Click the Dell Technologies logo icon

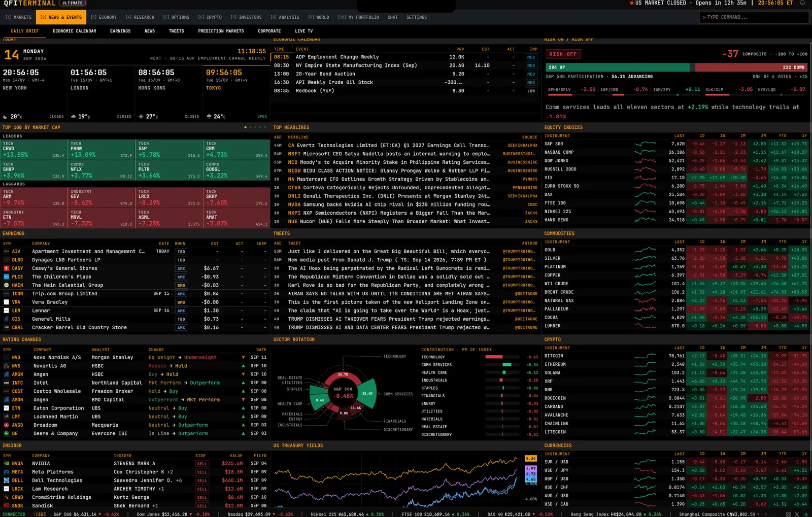(x=6, y=480)
